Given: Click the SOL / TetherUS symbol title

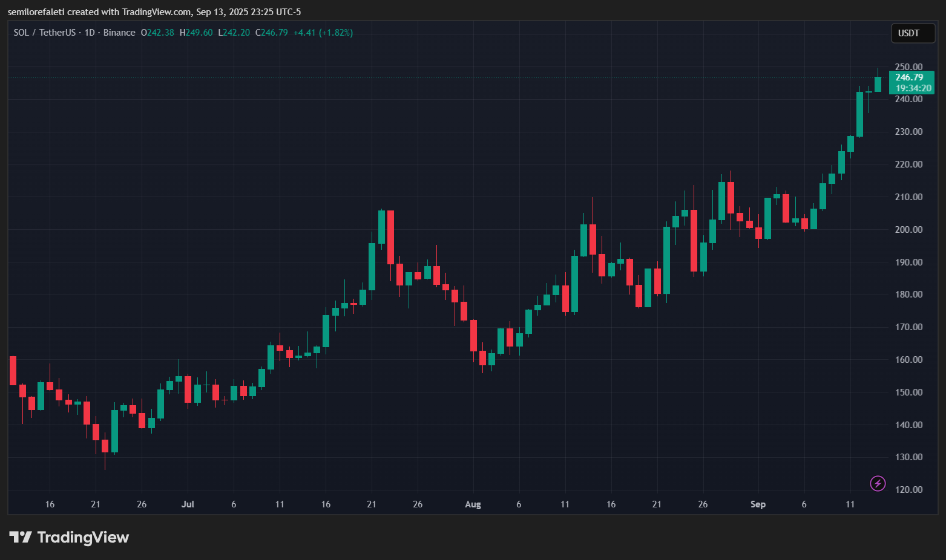Looking at the screenshot, I should pos(45,33).
